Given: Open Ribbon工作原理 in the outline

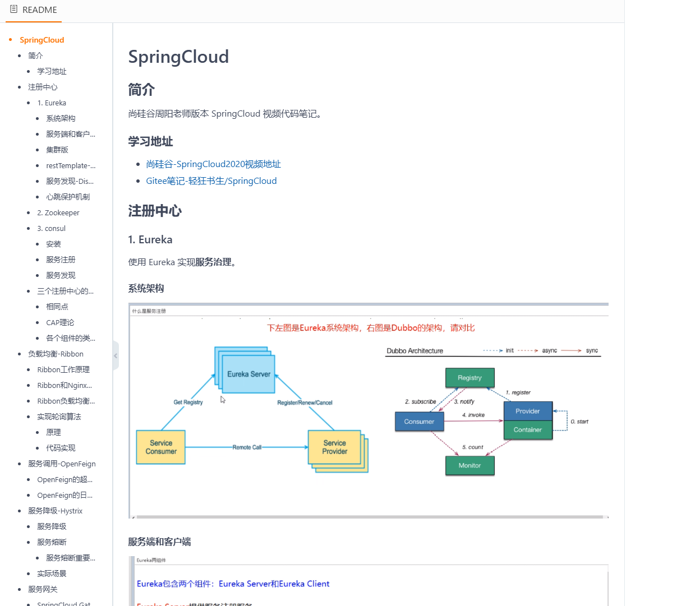Looking at the screenshot, I should pos(63,369).
